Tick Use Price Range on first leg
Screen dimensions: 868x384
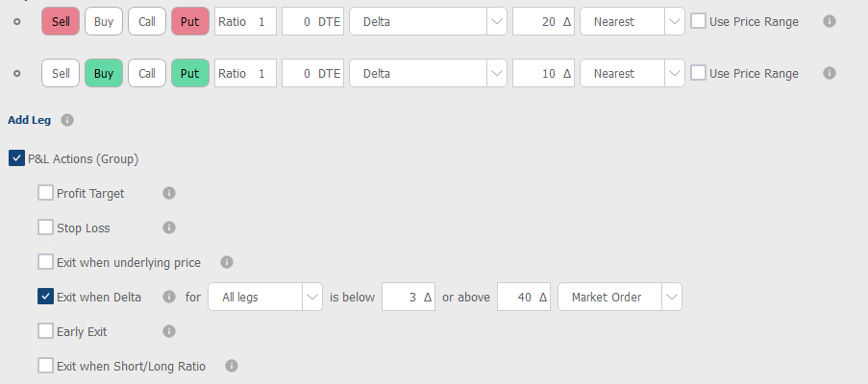(698, 21)
